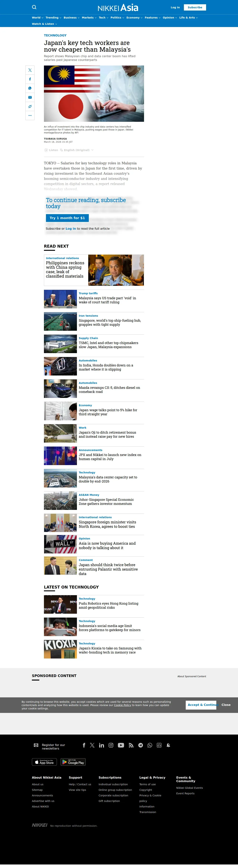Open the Watch & Listen nav menu

point(44,24)
